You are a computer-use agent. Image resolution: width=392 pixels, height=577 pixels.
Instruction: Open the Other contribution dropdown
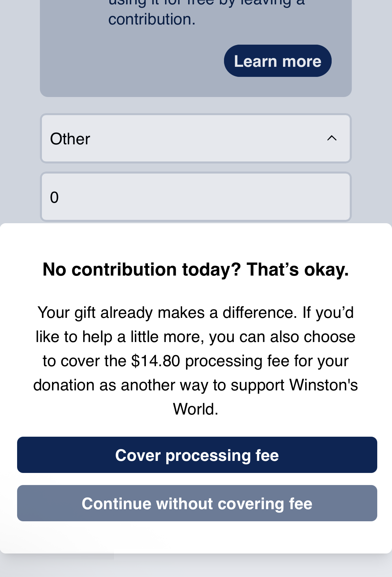click(196, 138)
